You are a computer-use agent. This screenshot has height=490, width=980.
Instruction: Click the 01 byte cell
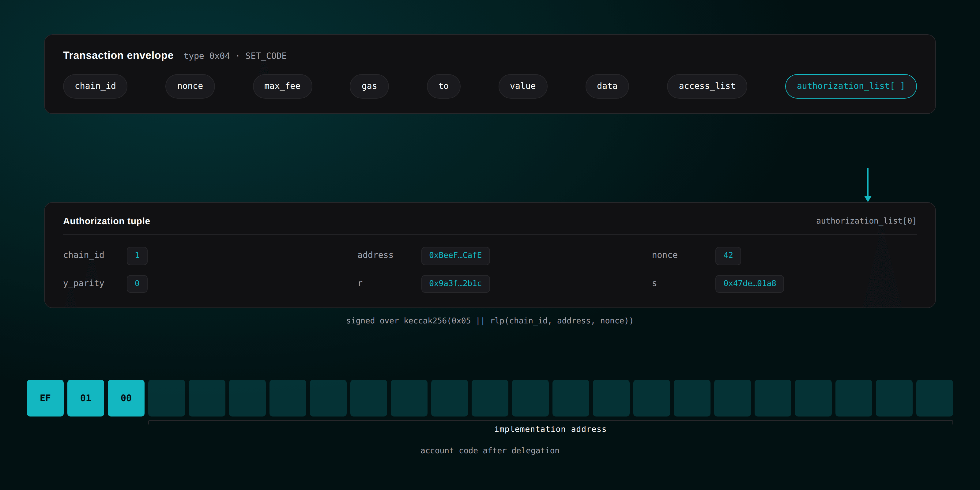click(86, 398)
